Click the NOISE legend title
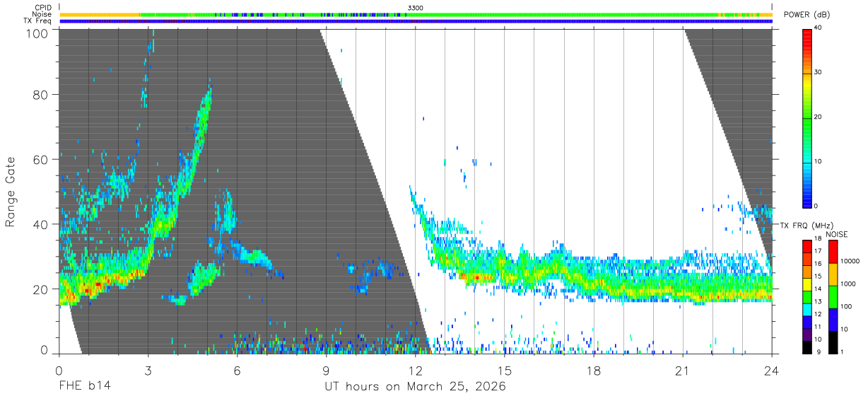 (836, 234)
